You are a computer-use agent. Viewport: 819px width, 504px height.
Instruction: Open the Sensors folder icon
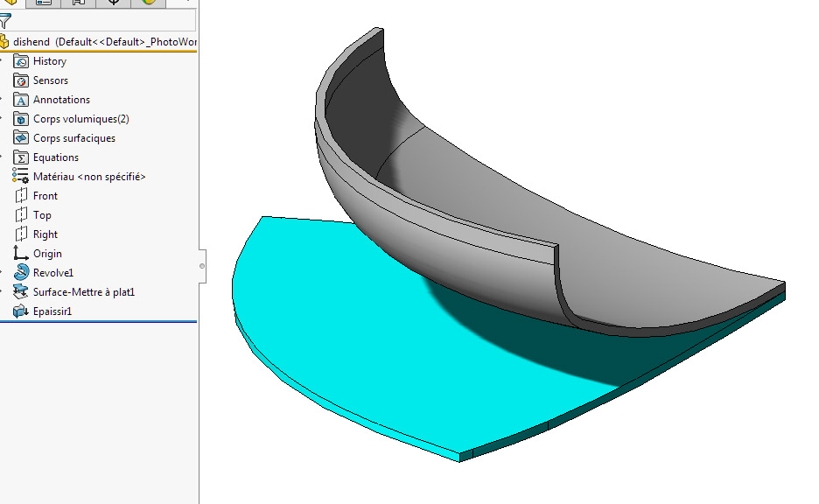pos(19,80)
